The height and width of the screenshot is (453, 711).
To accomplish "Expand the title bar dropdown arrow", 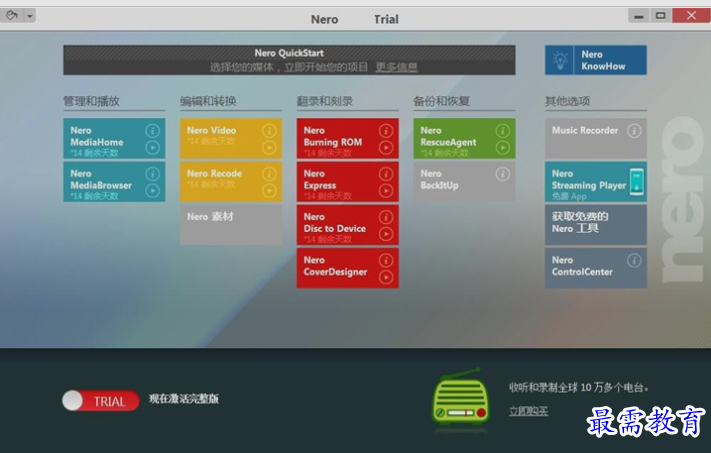I will pos(29,16).
